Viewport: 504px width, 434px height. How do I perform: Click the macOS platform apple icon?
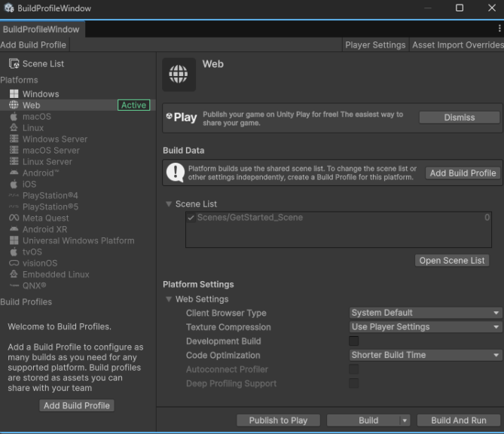pyautogui.click(x=14, y=117)
